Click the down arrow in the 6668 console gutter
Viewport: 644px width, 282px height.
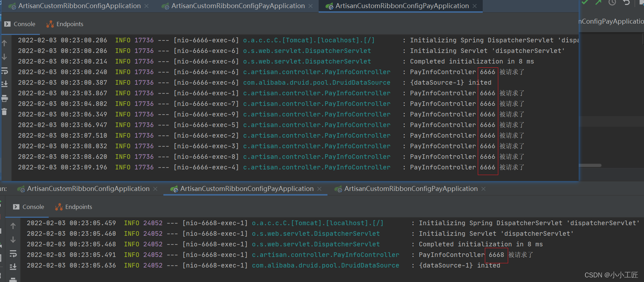point(13,240)
